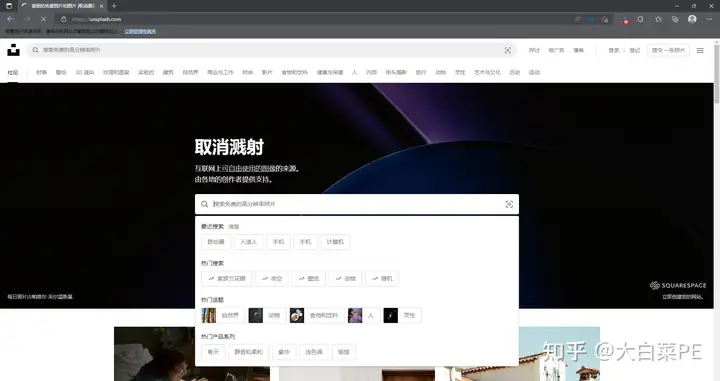720x381 pixels.
Task: Clear recent searches with the 清除 link
Action: click(x=234, y=226)
